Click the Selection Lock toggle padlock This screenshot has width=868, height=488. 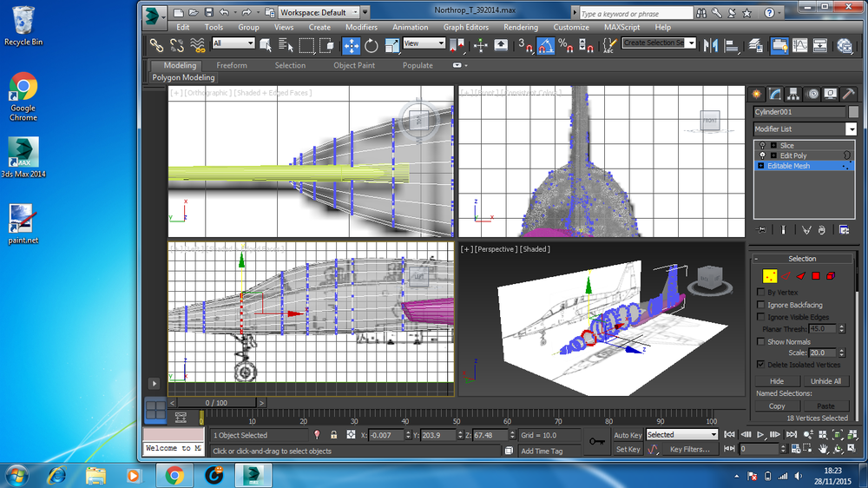click(333, 435)
